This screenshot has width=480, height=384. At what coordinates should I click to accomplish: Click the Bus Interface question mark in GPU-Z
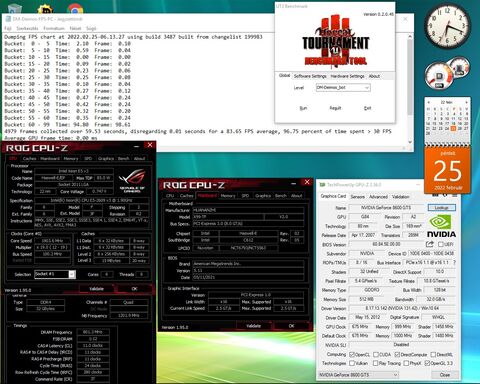coord(455,263)
